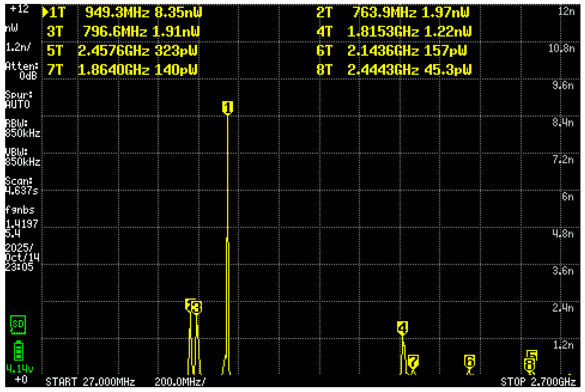
Task: Click the SD card icon
Action: tap(18, 324)
